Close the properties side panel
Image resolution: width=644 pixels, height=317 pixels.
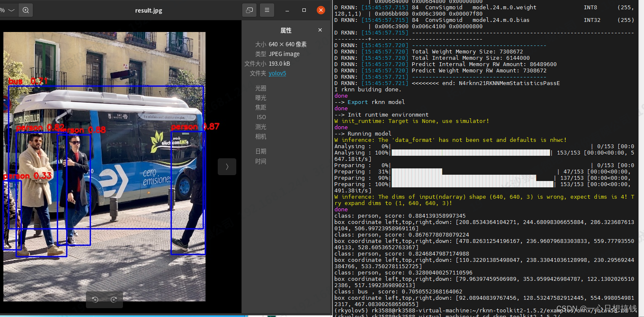click(320, 30)
